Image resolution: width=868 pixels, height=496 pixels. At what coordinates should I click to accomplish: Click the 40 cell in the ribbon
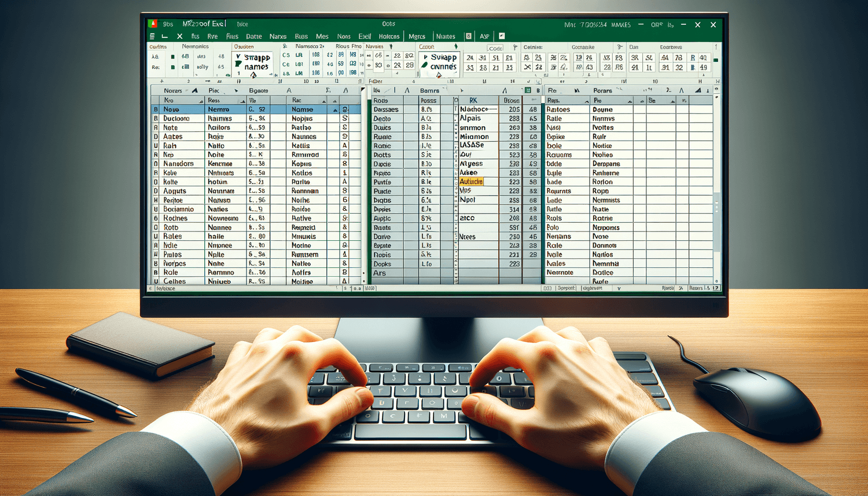[703, 58]
